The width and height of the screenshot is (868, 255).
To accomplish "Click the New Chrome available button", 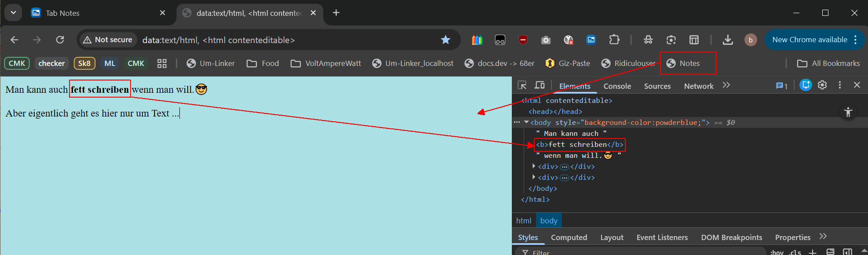I will click(x=810, y=40).
